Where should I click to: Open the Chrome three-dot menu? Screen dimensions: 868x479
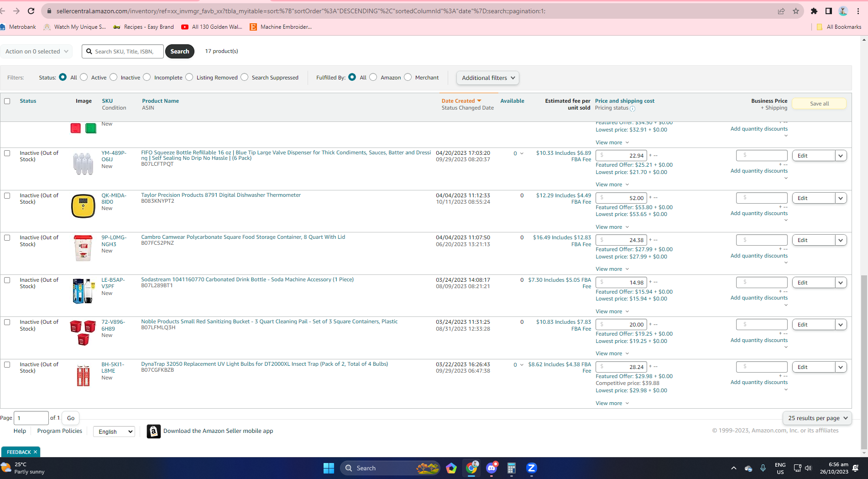click(858, 11)
